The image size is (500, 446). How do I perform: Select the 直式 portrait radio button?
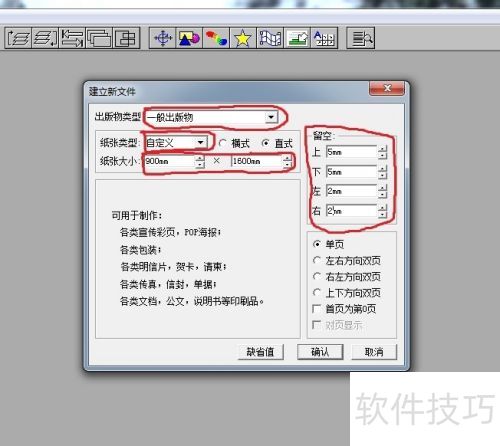(266, 143)
